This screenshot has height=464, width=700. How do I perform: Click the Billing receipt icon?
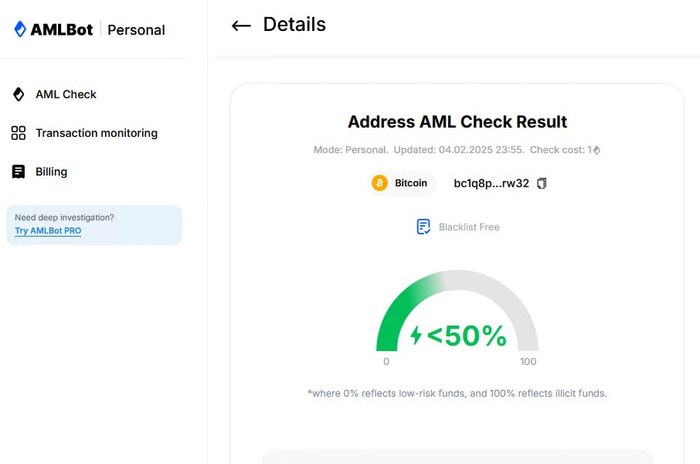18,171
